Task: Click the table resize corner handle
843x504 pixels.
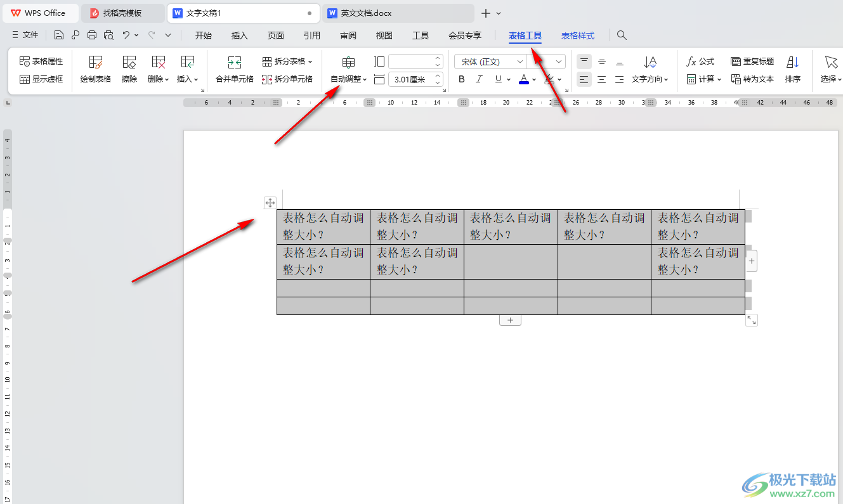Action: pos(752,321)
